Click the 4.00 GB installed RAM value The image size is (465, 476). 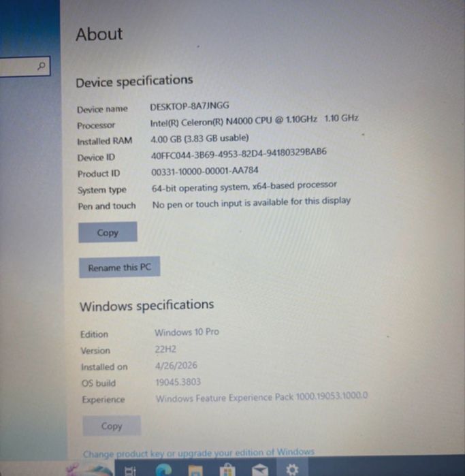coord(199,139)
